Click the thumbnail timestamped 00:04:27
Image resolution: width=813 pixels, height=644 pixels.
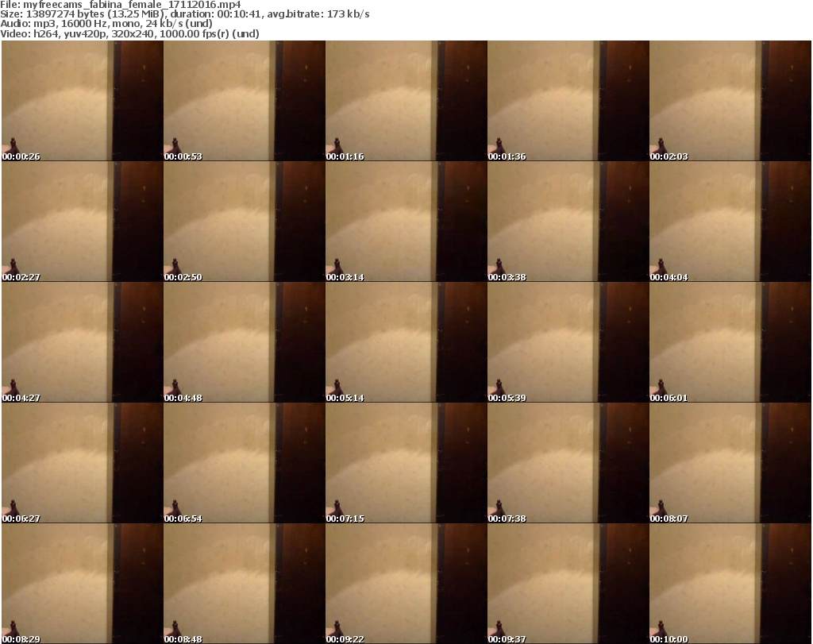pyautogui.click(x=83, y=342)
